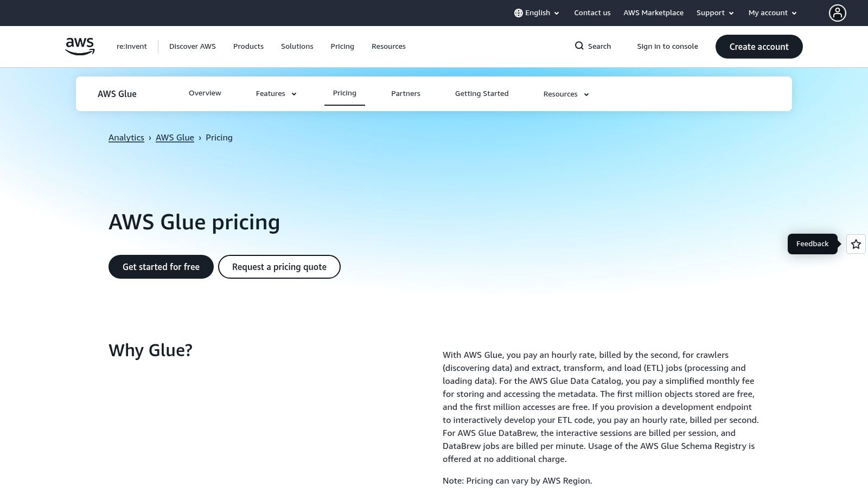
Task: Click Get started for free button
Action: (x=161, y=267)
